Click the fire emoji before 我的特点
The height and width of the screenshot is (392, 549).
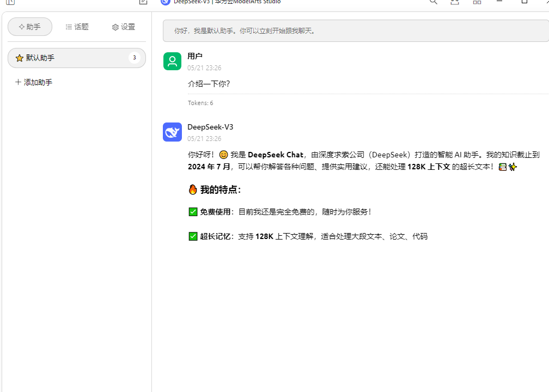coord(193,189)
